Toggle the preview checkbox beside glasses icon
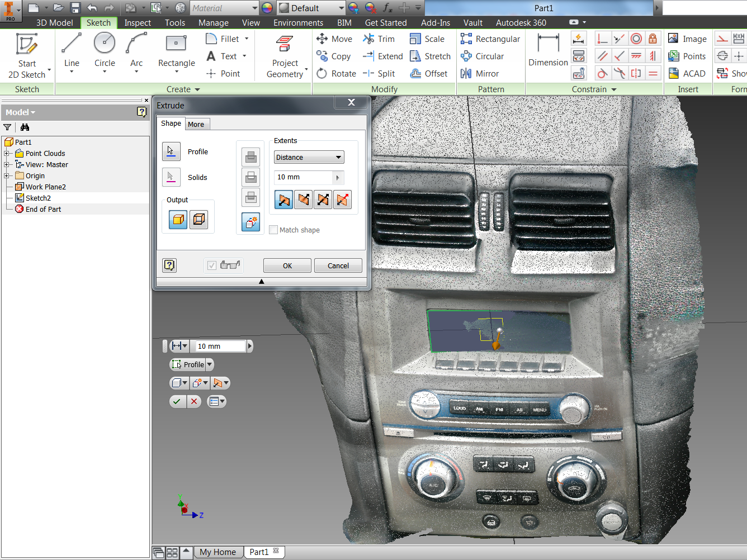The image size is (747, 560). [x=212, y=265]
